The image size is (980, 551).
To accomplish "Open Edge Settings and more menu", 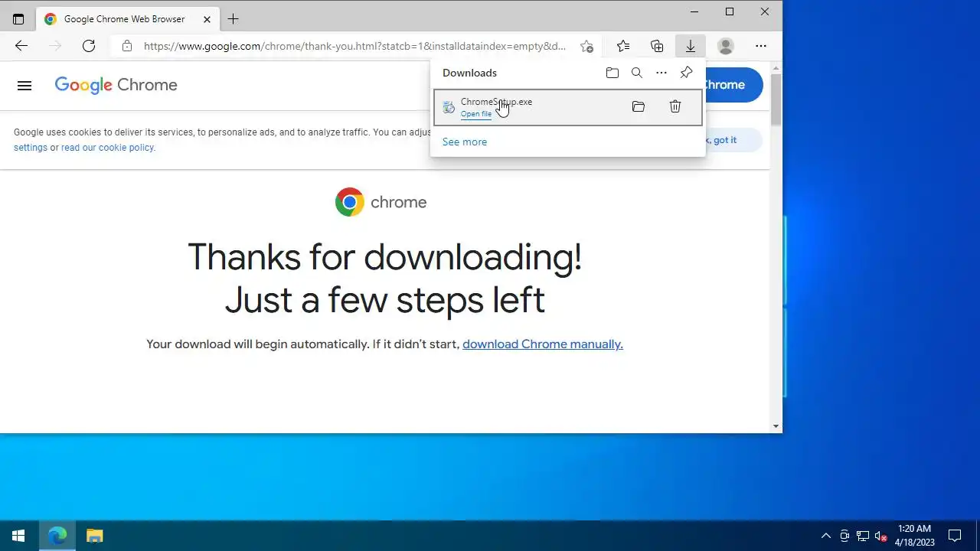I will tap(761, 46).
